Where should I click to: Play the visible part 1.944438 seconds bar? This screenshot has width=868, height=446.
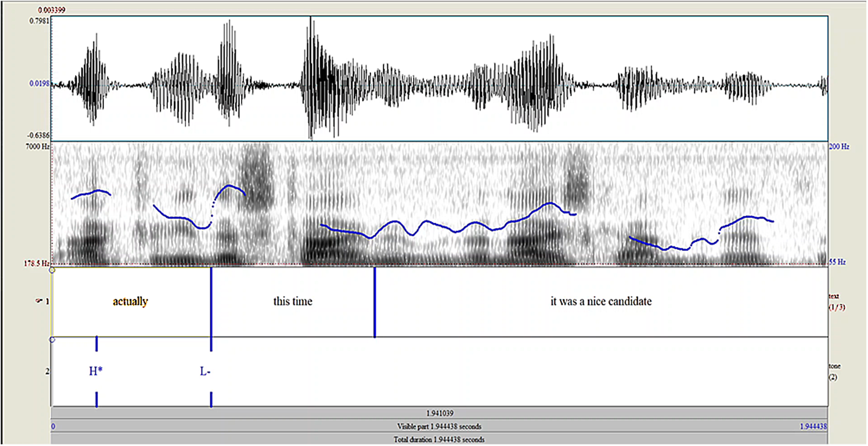tap(439, 427)
